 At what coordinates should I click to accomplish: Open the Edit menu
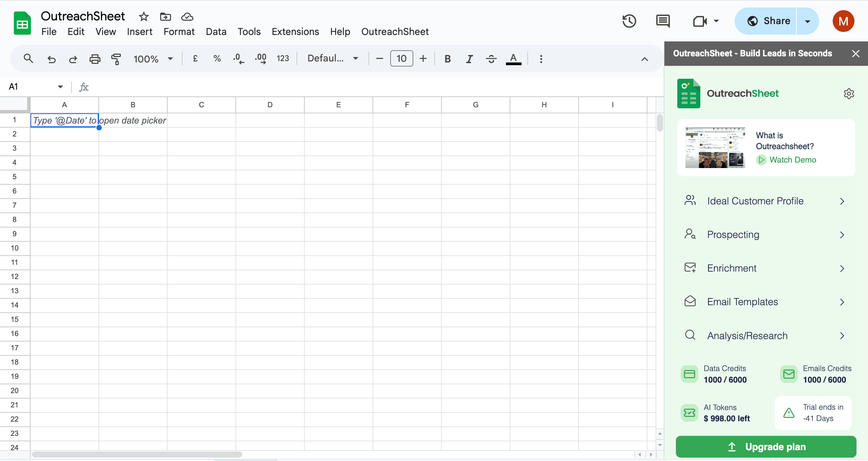click(x=76, y=32)
